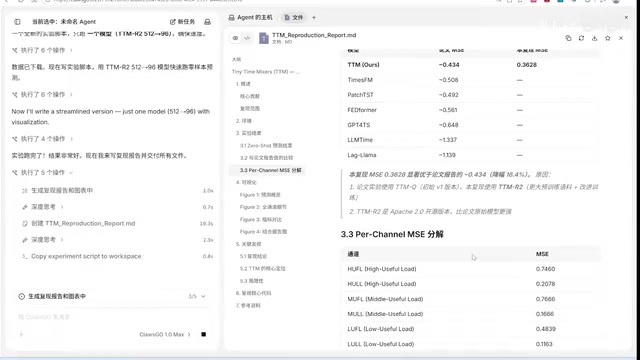640x360 pixels.
Task: Expand the 3/5 progress chevron
Action: click(203, 296)
